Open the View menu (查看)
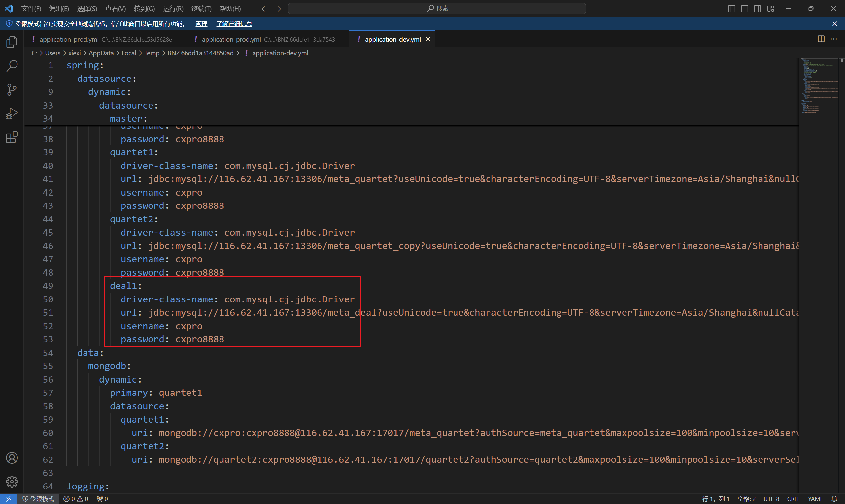 click(x=116, y=9)
